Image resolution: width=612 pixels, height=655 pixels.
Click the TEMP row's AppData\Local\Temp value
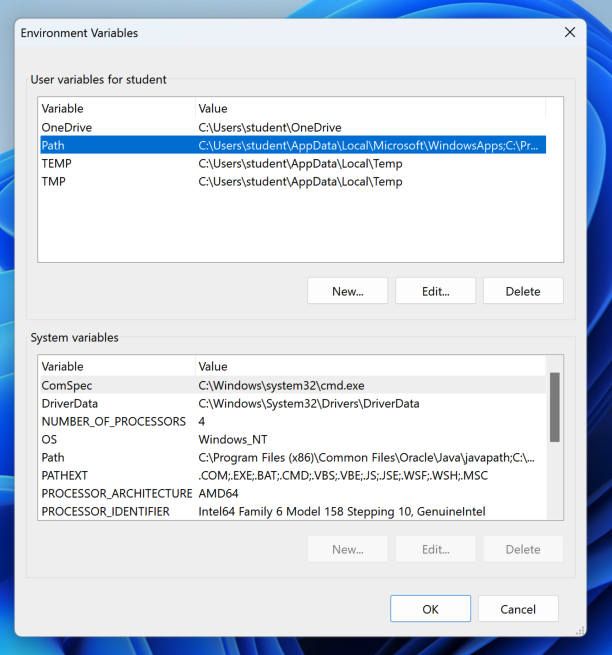(300, 163)
